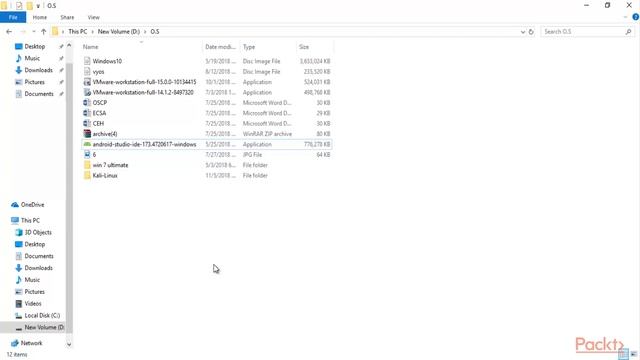The image size is (640, 360).
Task: Open Videos under This PC
Action: [33, 304]
